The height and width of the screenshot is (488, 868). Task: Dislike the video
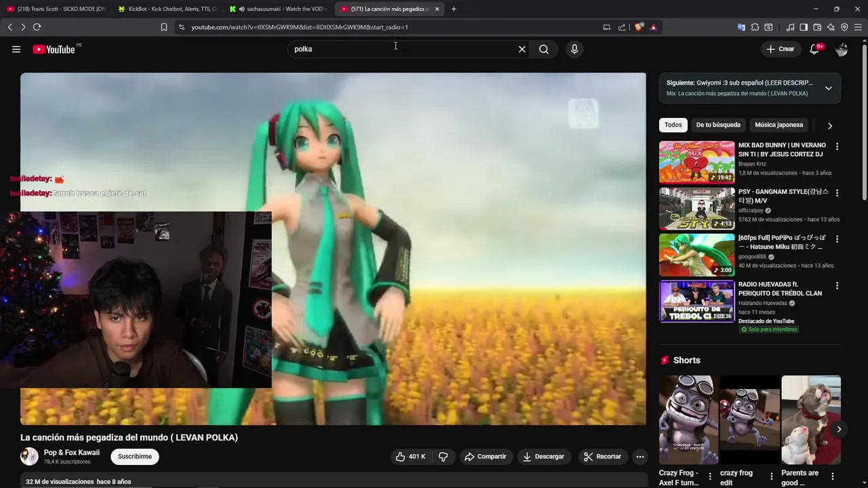(443, 457)
